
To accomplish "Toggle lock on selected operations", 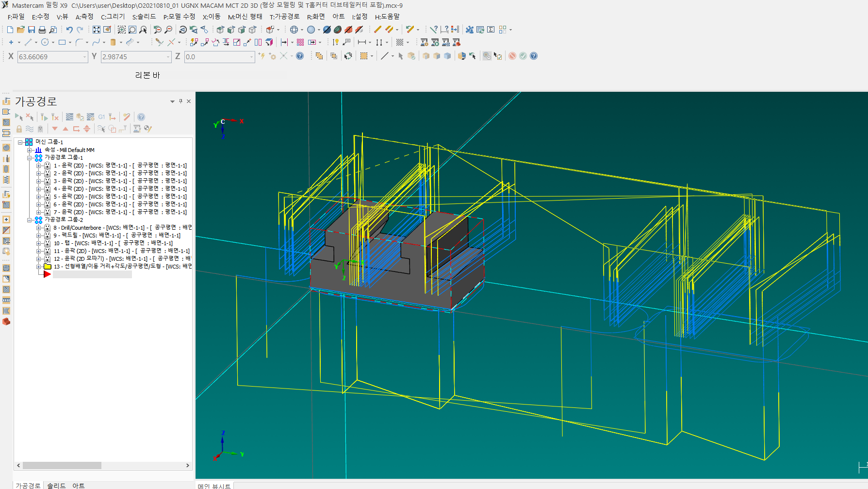I will tap(19, 129).
